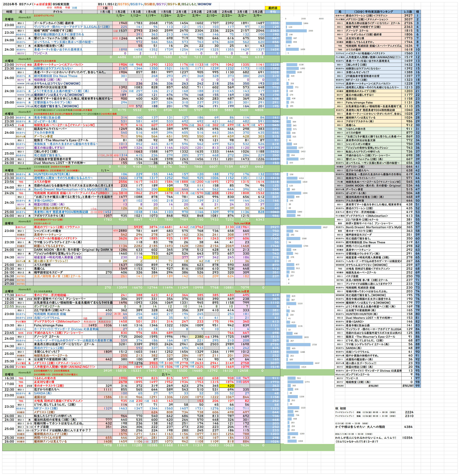Select the yellow highlighted cell 183
The width and height of the screenshot is (460, 476).
click(166, 189)
